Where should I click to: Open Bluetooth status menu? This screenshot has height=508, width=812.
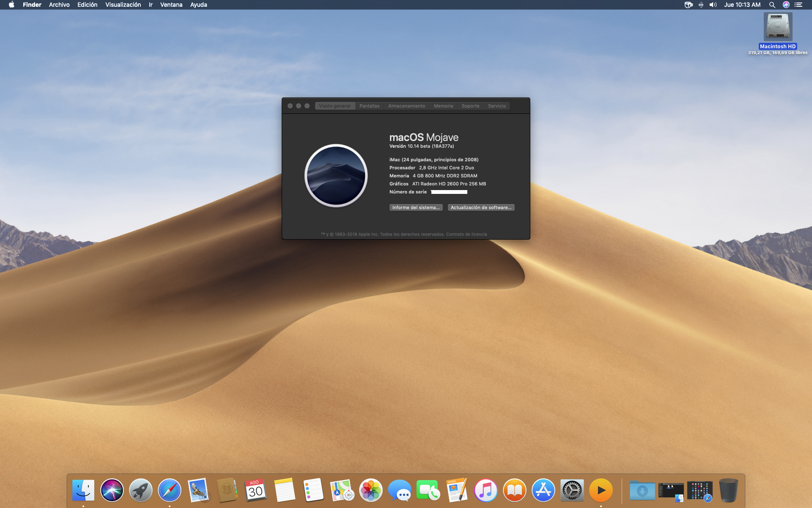(701, 5)
